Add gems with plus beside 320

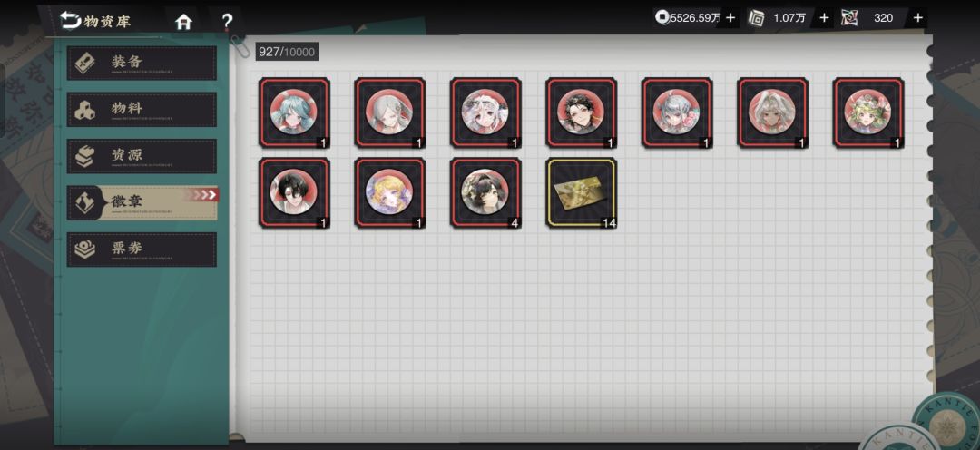917,18
